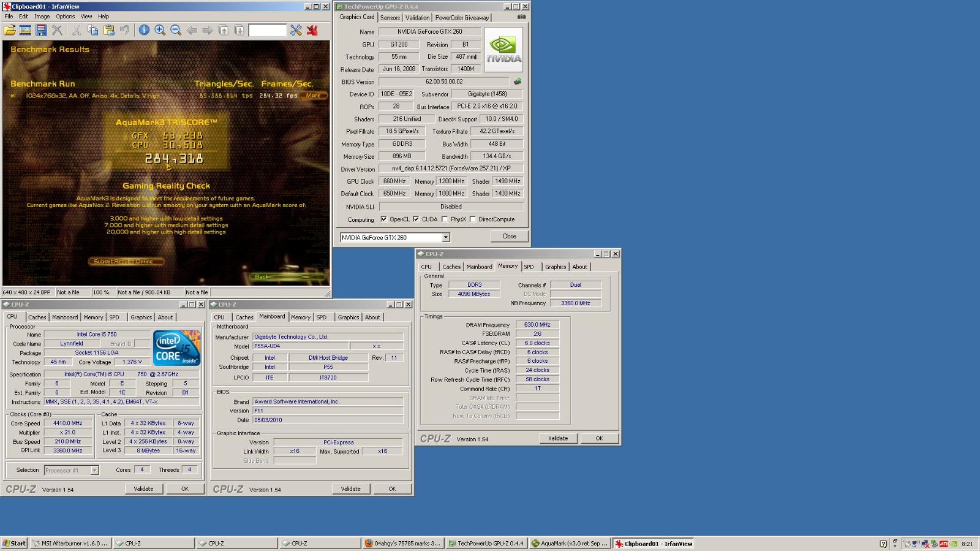Click the IrfanView toolbar page number field
Viewport: 980px width, 551px height.
click(268, 30)
